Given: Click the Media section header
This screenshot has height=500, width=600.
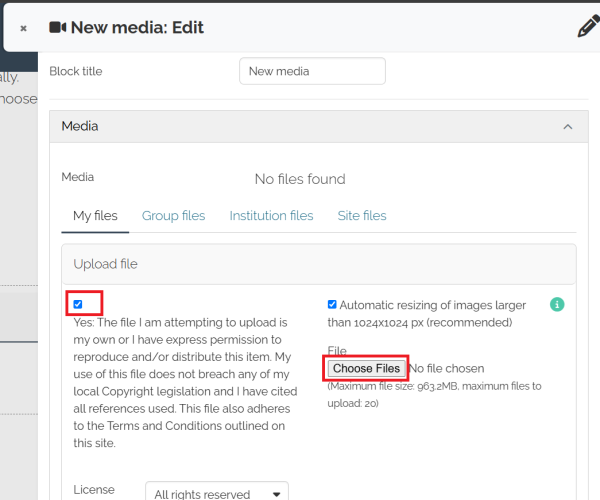Looking at the screenshot, I should [x=319, y=127].
